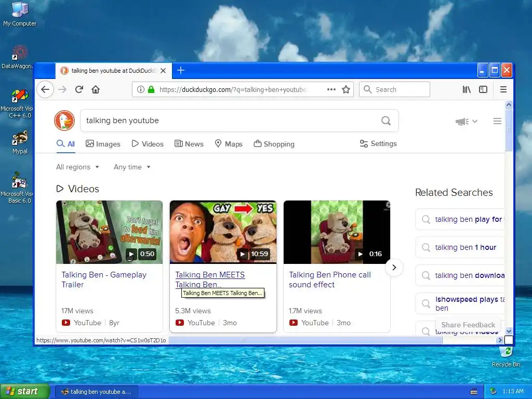
Task: Open the Any time filter dropdown
Action: (x=132, y=167)
